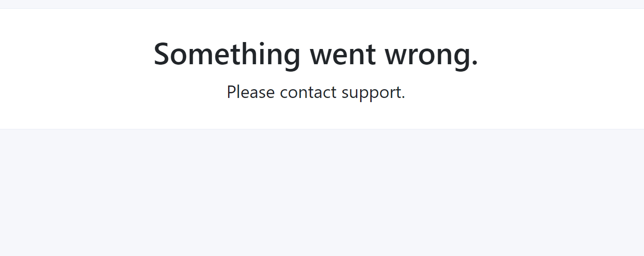Click the "Something went wrong." heading
This screenshot has width=644, height=256.
(316, 55)
